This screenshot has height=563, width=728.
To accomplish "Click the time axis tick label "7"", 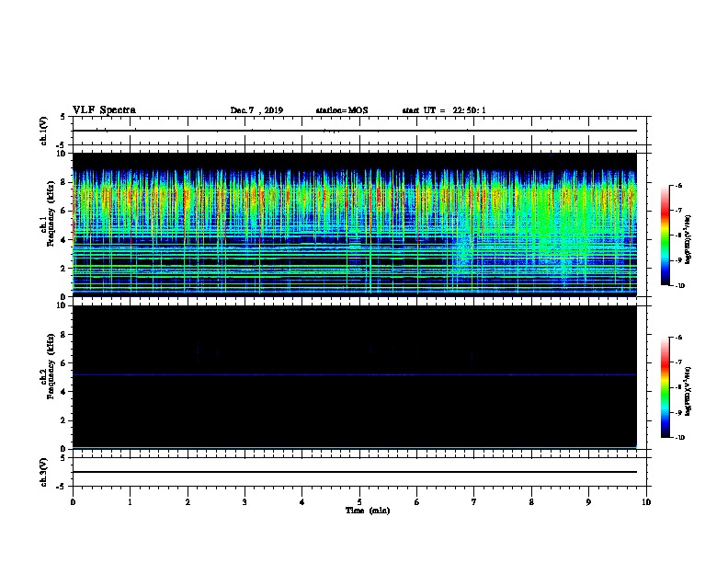I will click(474, 502).
